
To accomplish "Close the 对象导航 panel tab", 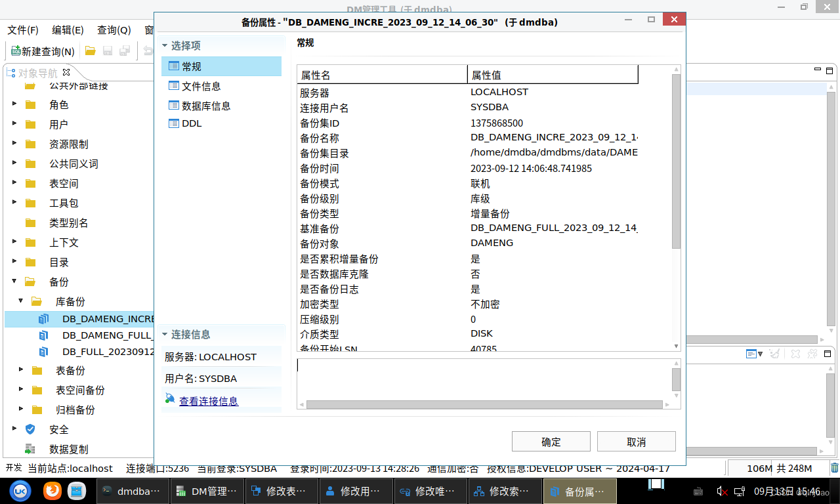I will click(66, 72).
